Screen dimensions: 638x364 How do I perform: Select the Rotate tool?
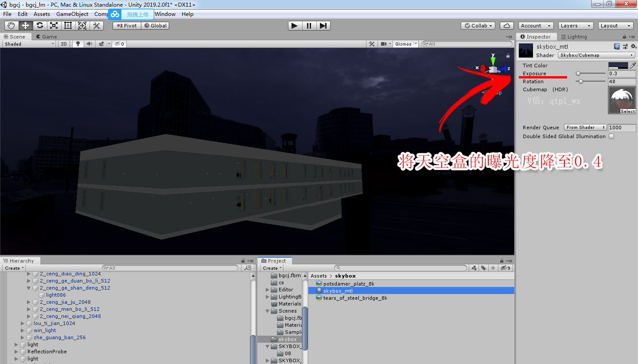[39, 26]
